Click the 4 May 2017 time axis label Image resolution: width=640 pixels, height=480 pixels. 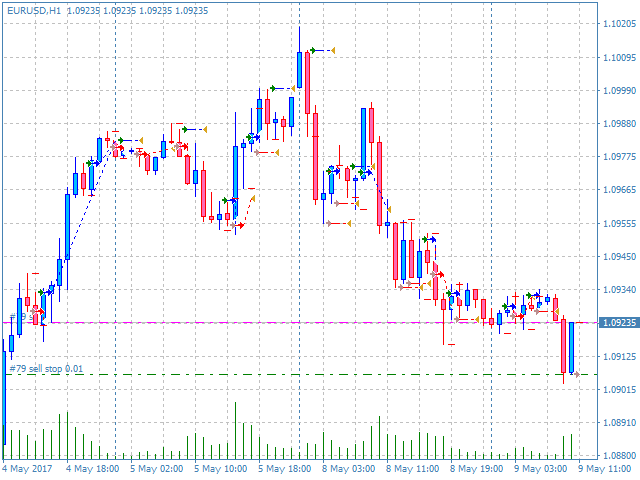pos(27,469)
